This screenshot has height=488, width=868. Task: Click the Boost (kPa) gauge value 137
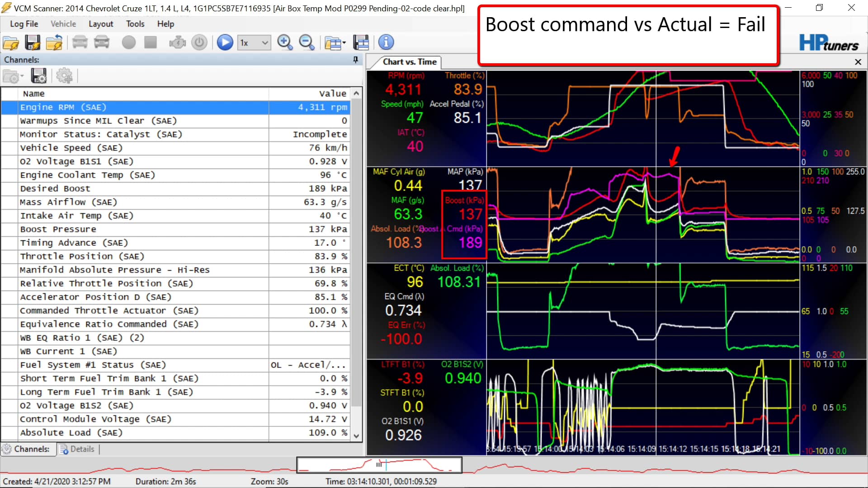click(x=471, y=214)
